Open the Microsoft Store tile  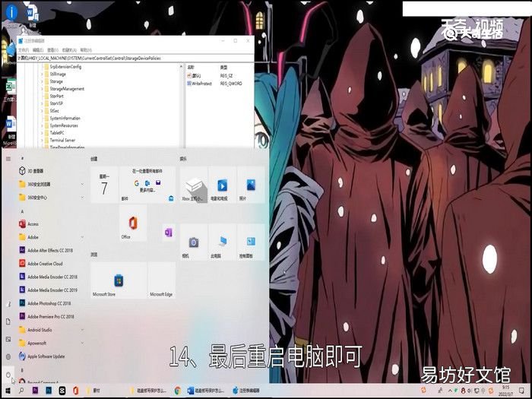pyautogui.click(x=119, y=280)
